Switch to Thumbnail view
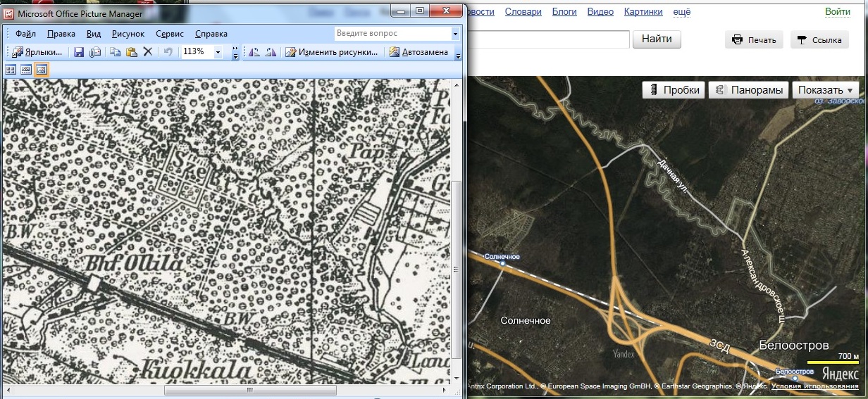This screenshot has width=868, height=399. click(x=11, y=70)
